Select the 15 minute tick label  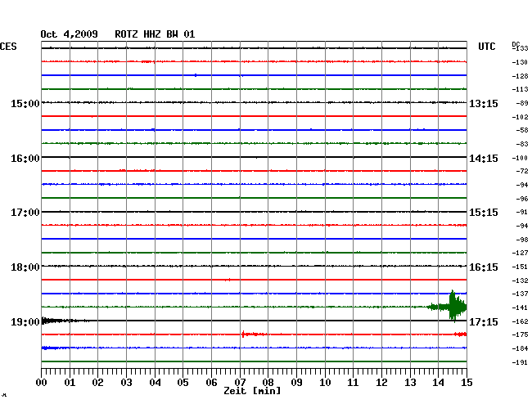(467, 382)
